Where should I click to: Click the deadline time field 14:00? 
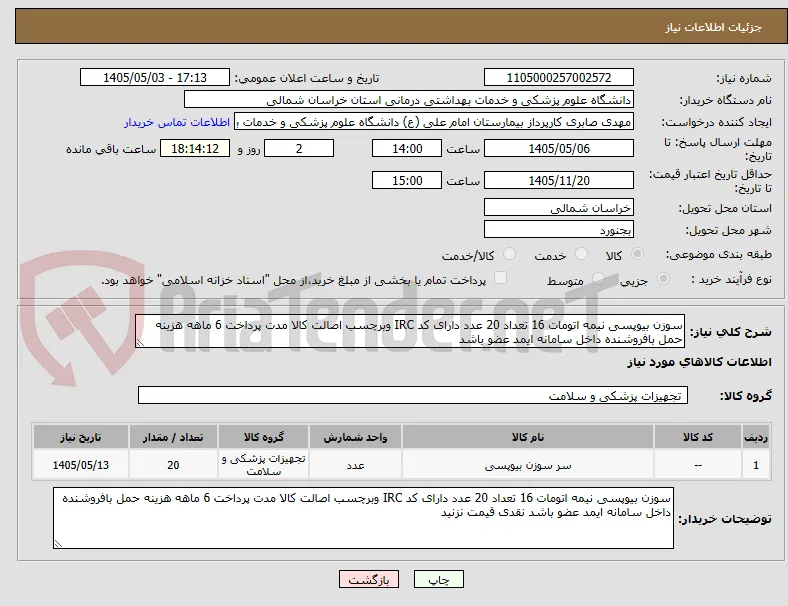[407, 149]
